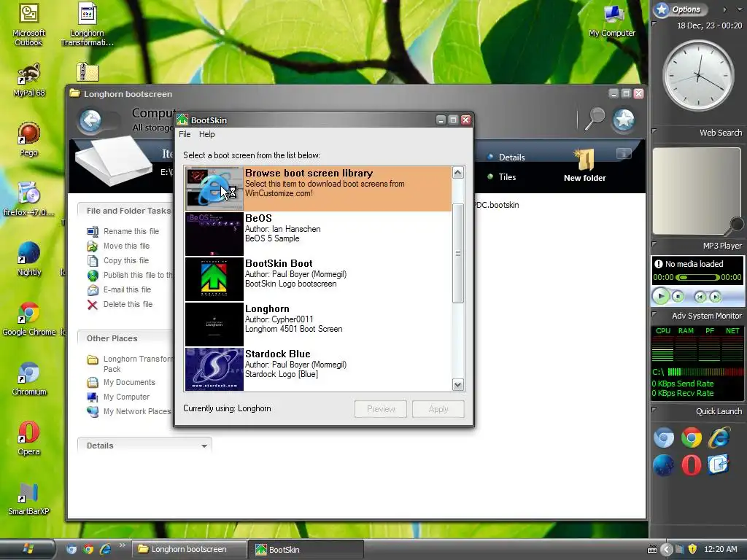The height and width of the screenshot is (560, 747).
Task: Open My Documents in Other Places
Action: click(129, 382)
